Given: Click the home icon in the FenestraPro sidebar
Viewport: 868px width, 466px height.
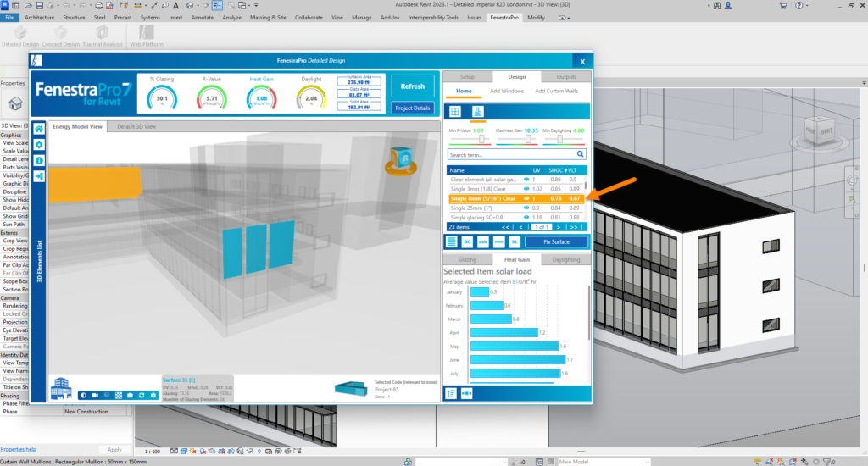Looking at the screenshot, I should coord(39,129).
